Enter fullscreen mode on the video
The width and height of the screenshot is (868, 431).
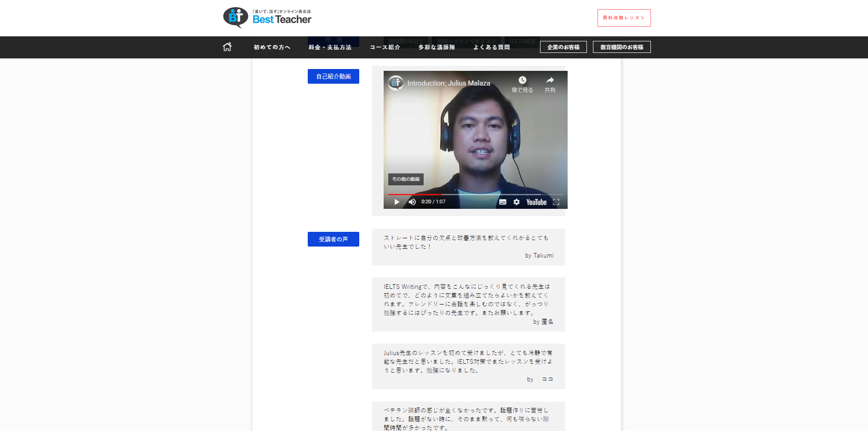556,202
